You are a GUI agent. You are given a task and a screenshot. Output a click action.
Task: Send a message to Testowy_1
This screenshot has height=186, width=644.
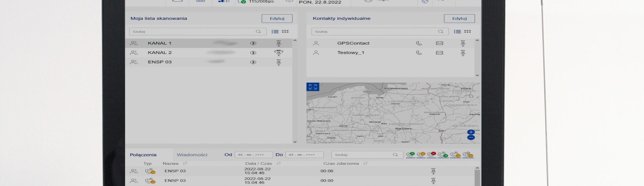(439, 53)
